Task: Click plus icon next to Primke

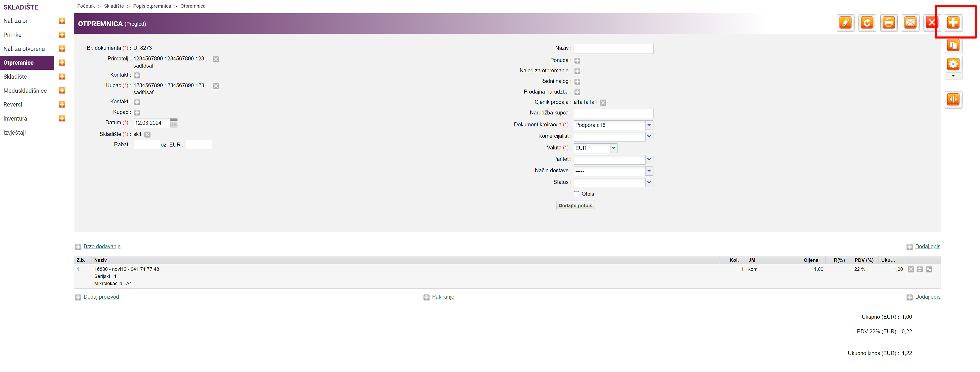Action: click(62, 35)
